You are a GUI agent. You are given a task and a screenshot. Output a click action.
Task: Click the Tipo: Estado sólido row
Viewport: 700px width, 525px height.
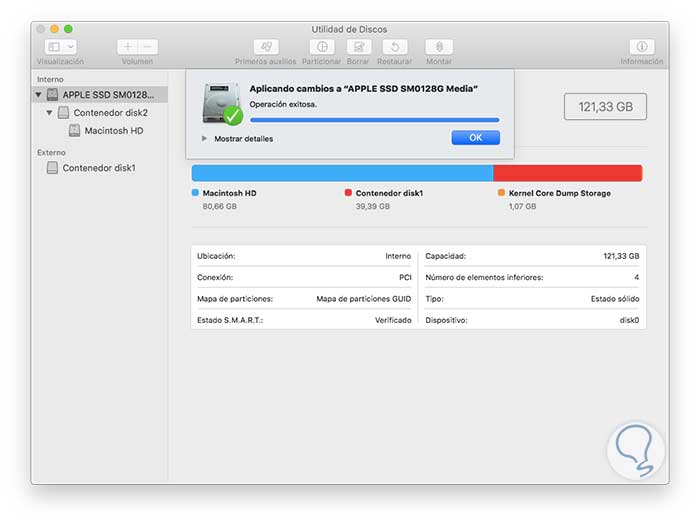pyautogui.click(x=532, y=299)
